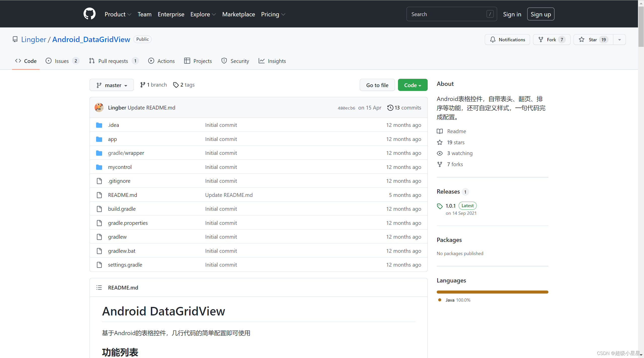This screenshot has height=358, width=644.
Task: Click the mycontrol folder icon
Action: [99, 167]
